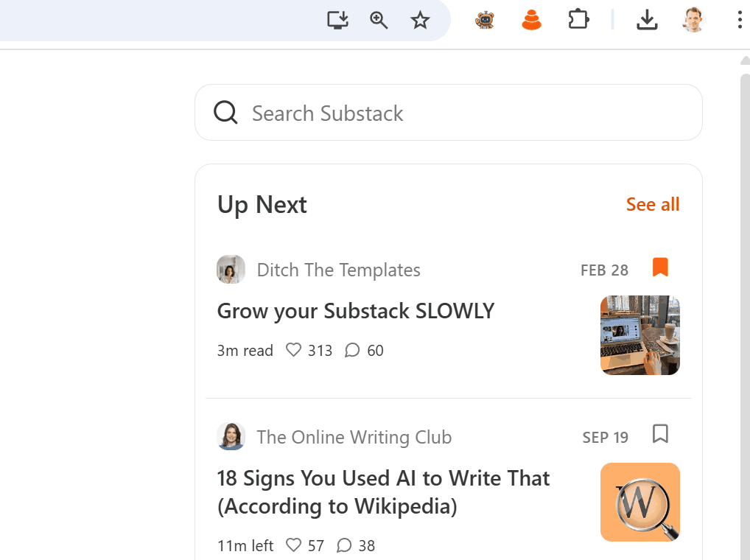The height and width of the screenshot is (560, 750).
Task: Open the robot assistant extension icon
Action: point(484,20)
